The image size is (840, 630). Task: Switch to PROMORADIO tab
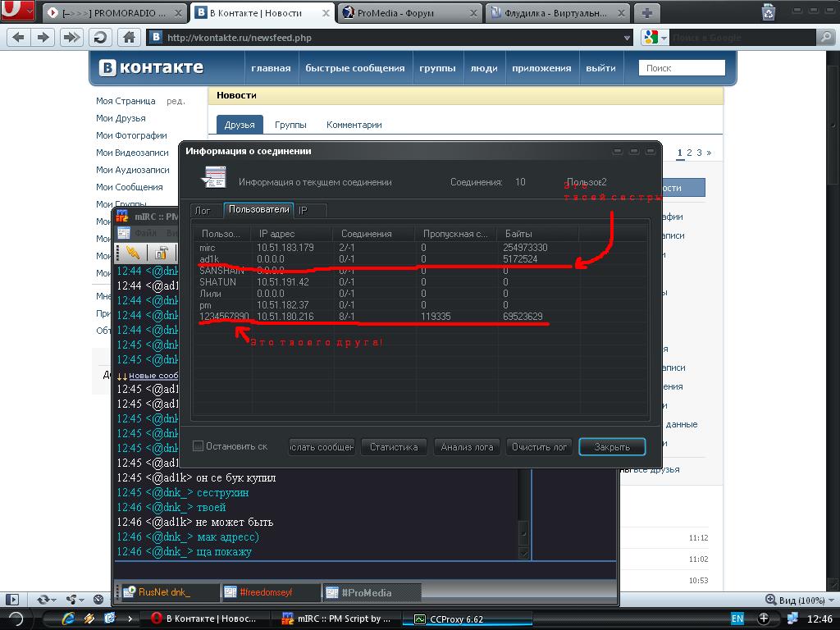tap(115, 13)
